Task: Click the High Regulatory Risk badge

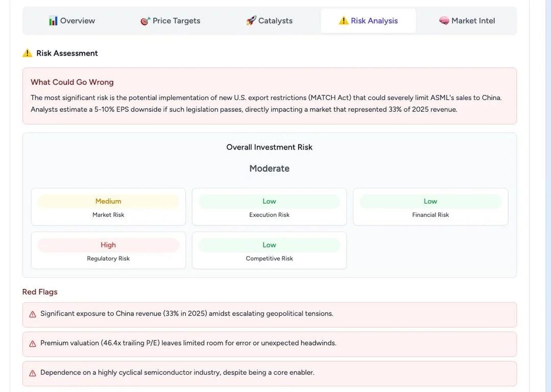Action: [108, 246]
